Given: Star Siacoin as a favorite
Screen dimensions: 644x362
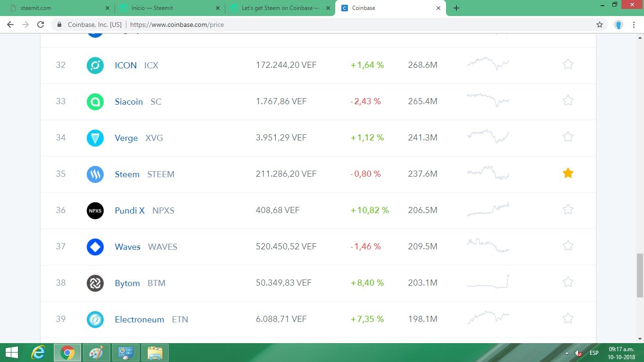Looking at the screenshot, I should pyautogui.click(x=568, y=100).
